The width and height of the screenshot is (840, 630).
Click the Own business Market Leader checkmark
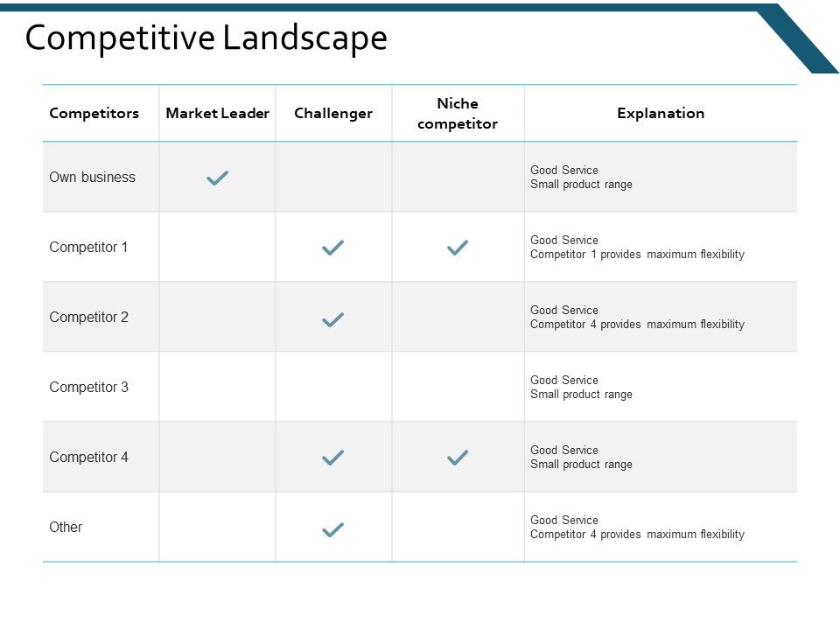[218, 178]
